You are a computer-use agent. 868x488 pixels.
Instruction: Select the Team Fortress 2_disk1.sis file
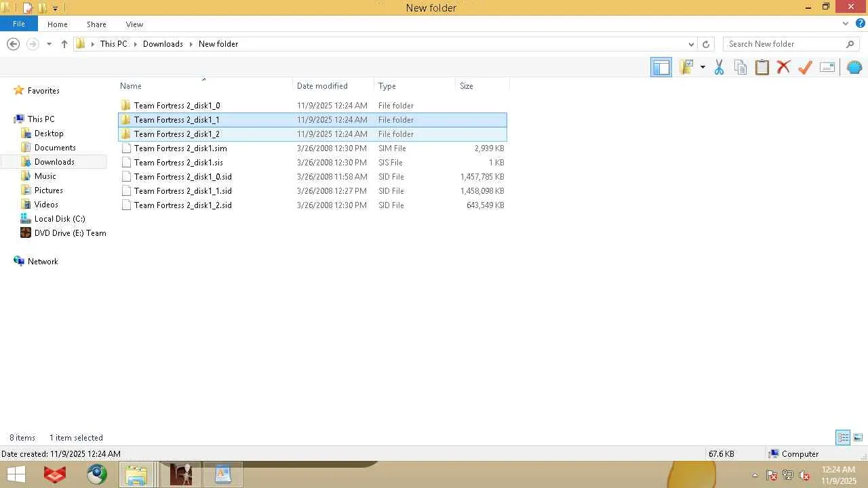pos(313,163)
